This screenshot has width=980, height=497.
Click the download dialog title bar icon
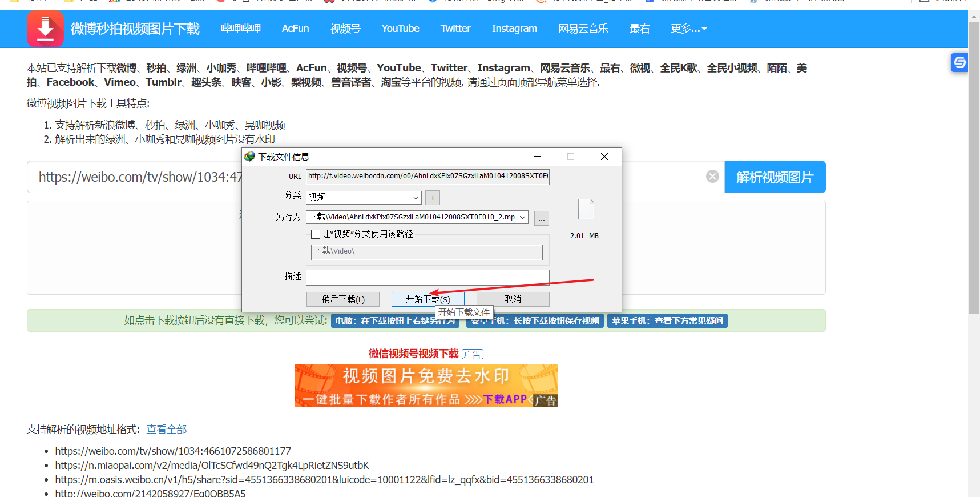250,157
